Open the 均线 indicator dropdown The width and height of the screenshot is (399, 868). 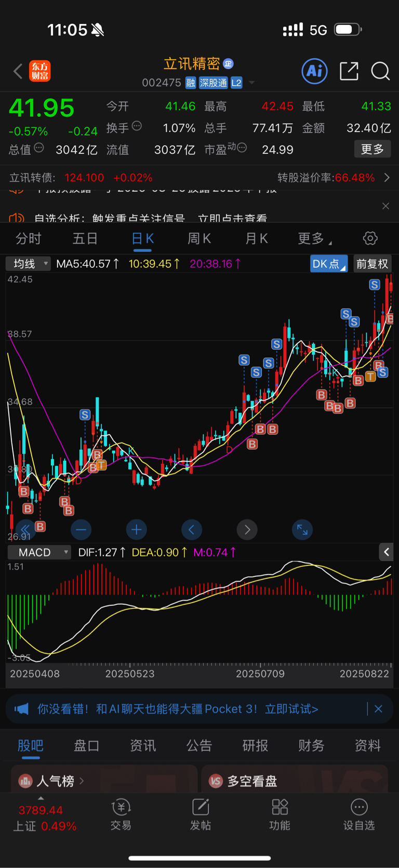coord(29,264)
